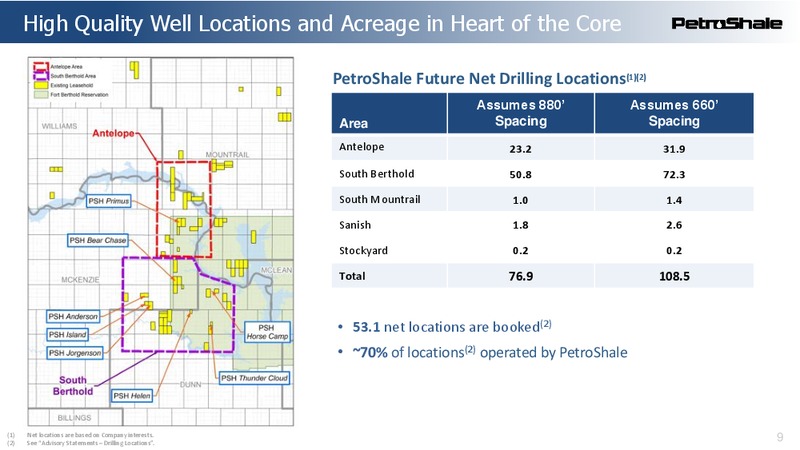The width and height of the screenshot is (800, 450).
Task: Click the purple South Berthold map label
Action: click(x=73, y=386)
